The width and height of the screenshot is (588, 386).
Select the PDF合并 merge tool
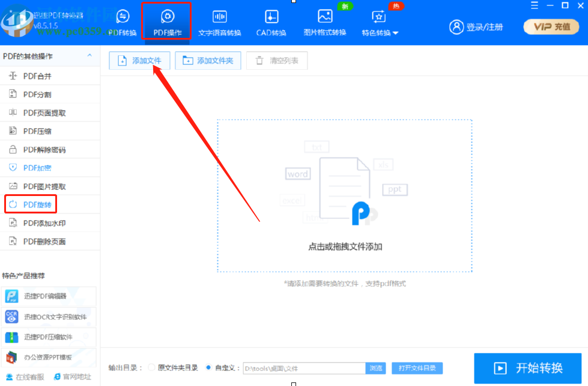click(38, 76)
